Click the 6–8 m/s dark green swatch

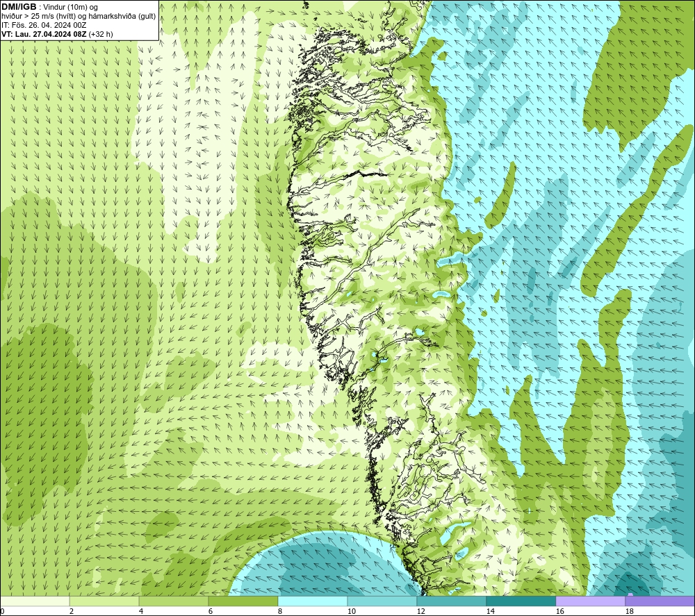pos(243,601)
